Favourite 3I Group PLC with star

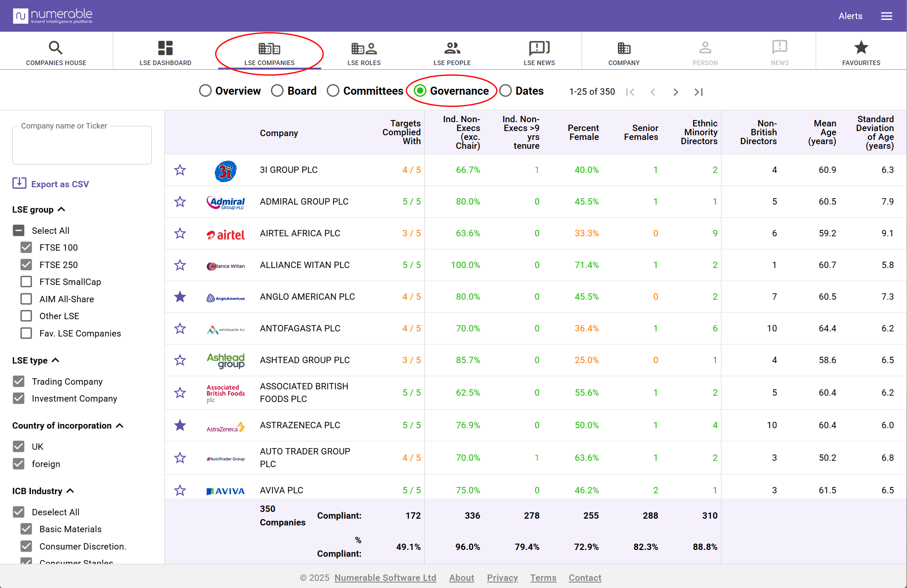point(180,170)
